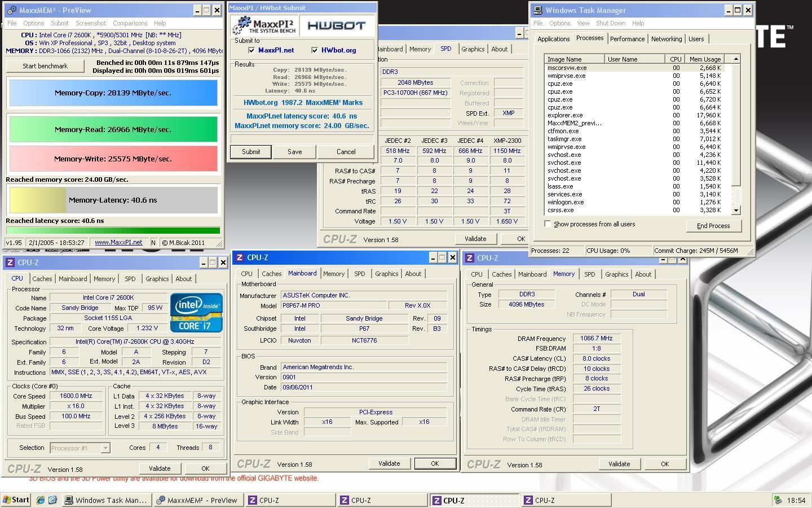Image resolution: width=812 pixels, height=508 pixels.
Task: Click the system tray icon beside the clock
Action: pos(778,500)
